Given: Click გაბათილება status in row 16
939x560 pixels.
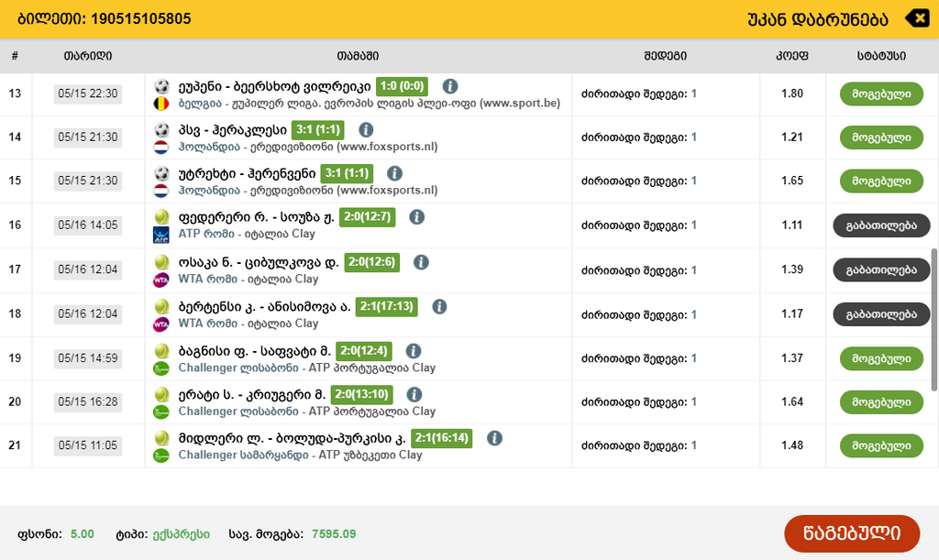Looking at the screenshot, I should pos(881,225).
